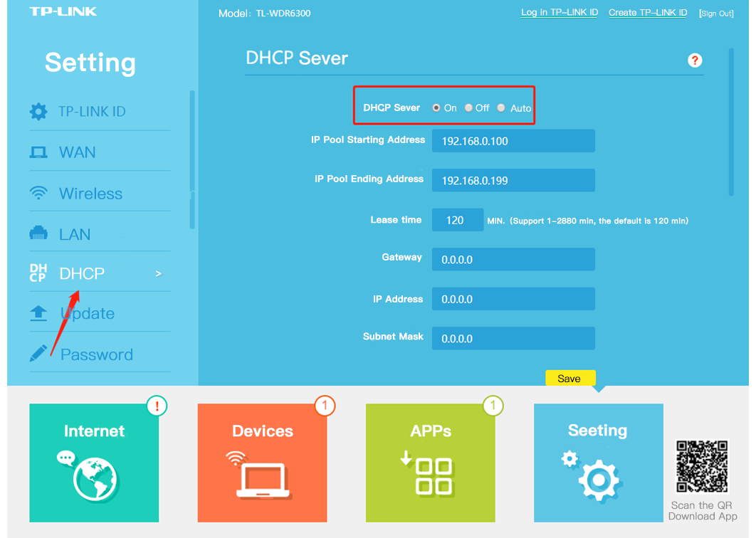Click the Scan the QR Download App text
Image resolution: width=756 pixels, height=538 pixels.
click(703, 510)
